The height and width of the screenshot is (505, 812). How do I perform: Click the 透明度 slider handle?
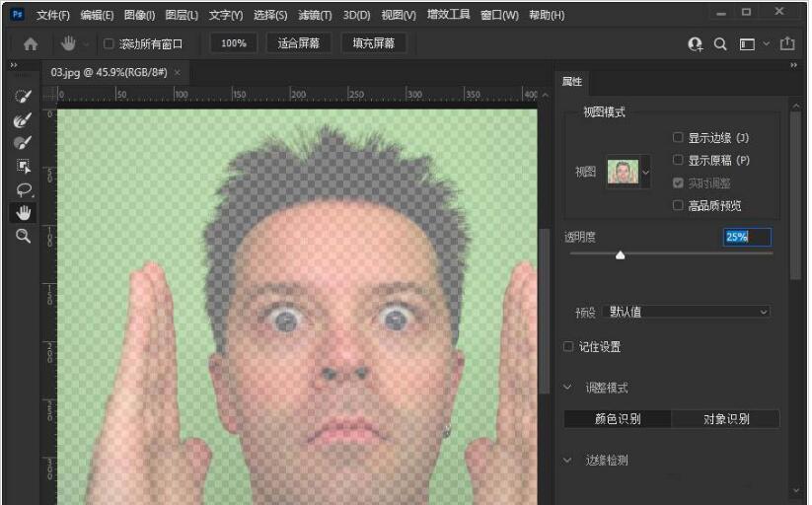click(620, 254)
